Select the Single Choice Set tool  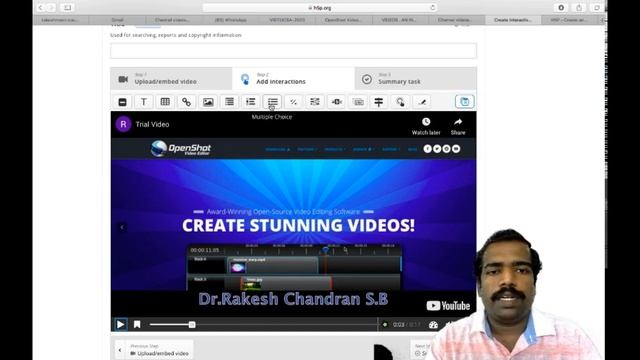pyautogui.click(x=251, y=102)
